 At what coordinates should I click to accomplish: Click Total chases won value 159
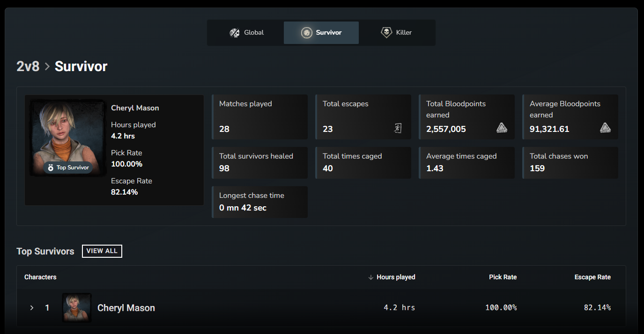pyautogui.click(x=537, y=168)
